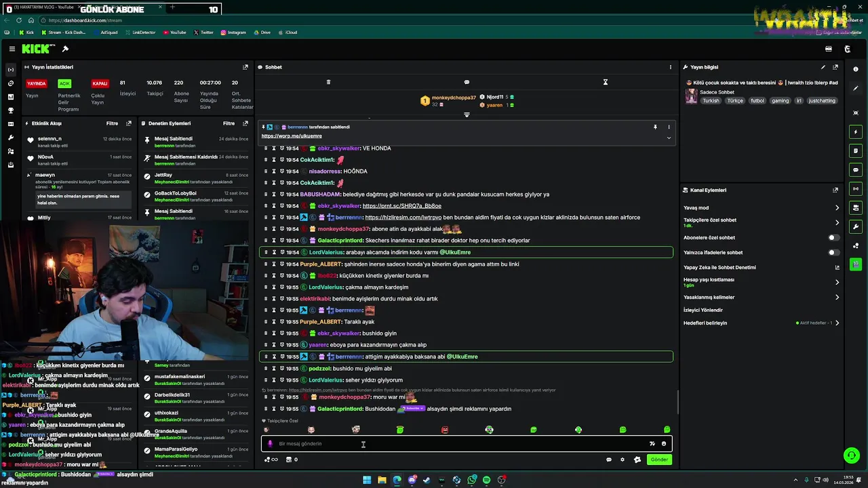
Task: Open berrrennn's hizliresim.com link in chat
Action: click(x=403, y=218)
